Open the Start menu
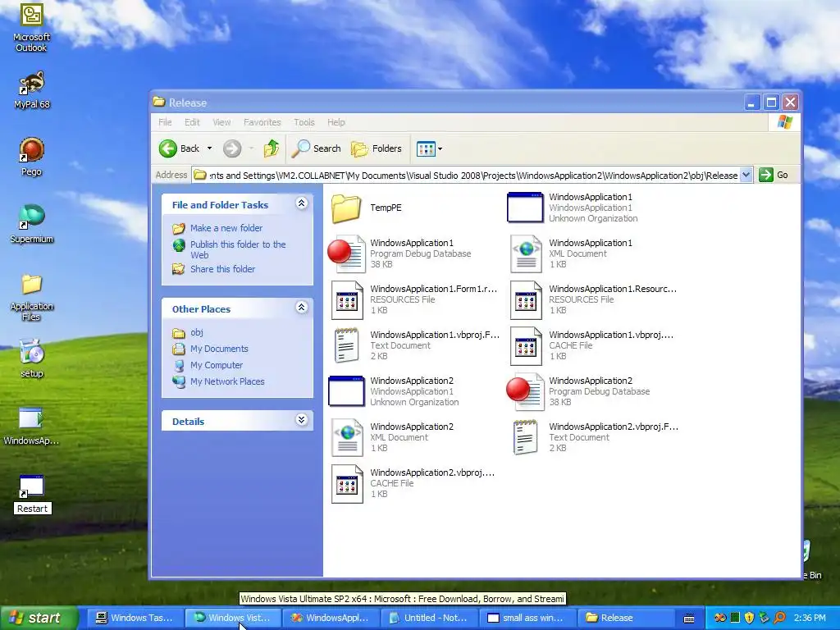 [39, 618]
